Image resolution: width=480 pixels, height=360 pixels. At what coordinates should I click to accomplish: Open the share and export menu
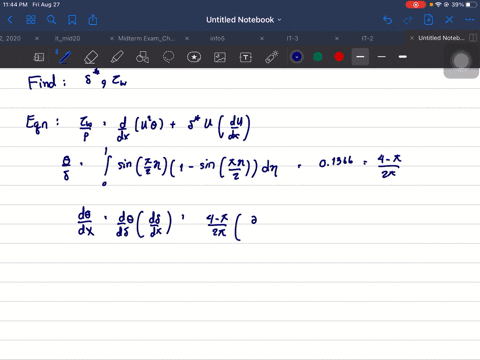(x=93, y=20)
